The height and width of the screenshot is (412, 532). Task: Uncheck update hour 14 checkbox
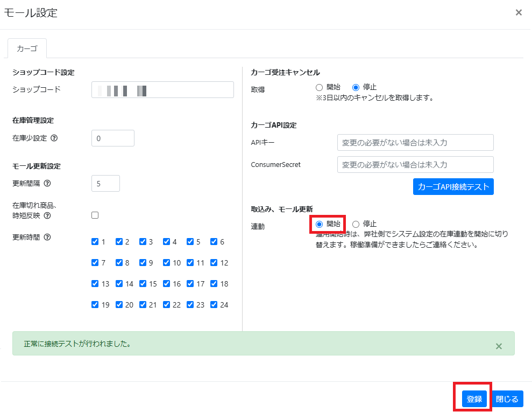tap(119, 284)
